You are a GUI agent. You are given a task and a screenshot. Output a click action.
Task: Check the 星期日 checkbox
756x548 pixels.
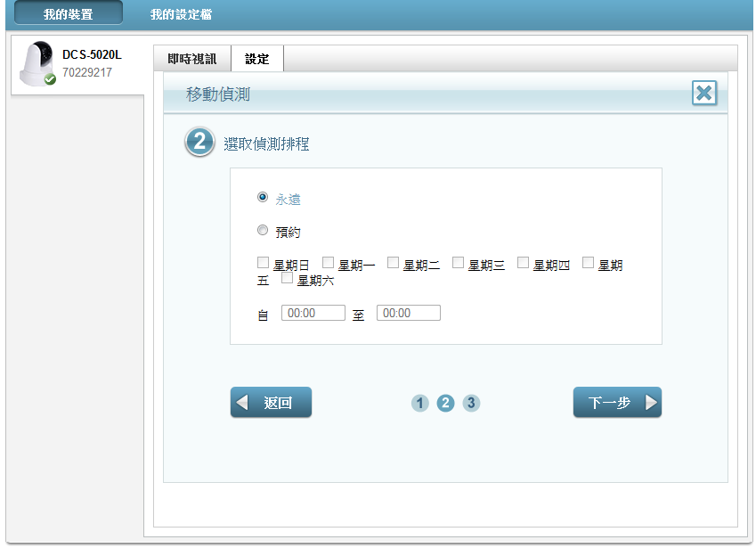(263, 263)
